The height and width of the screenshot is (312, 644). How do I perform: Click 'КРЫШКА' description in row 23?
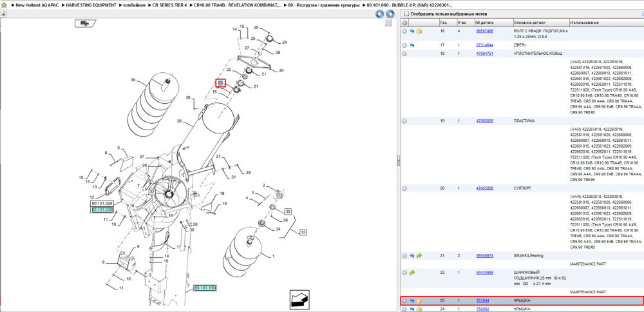[522, 301]
